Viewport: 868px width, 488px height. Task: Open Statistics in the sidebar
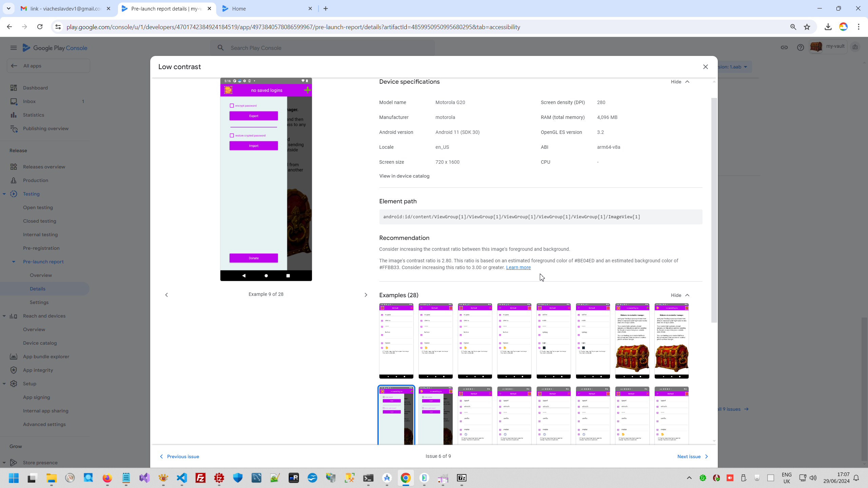click(34, 115)
